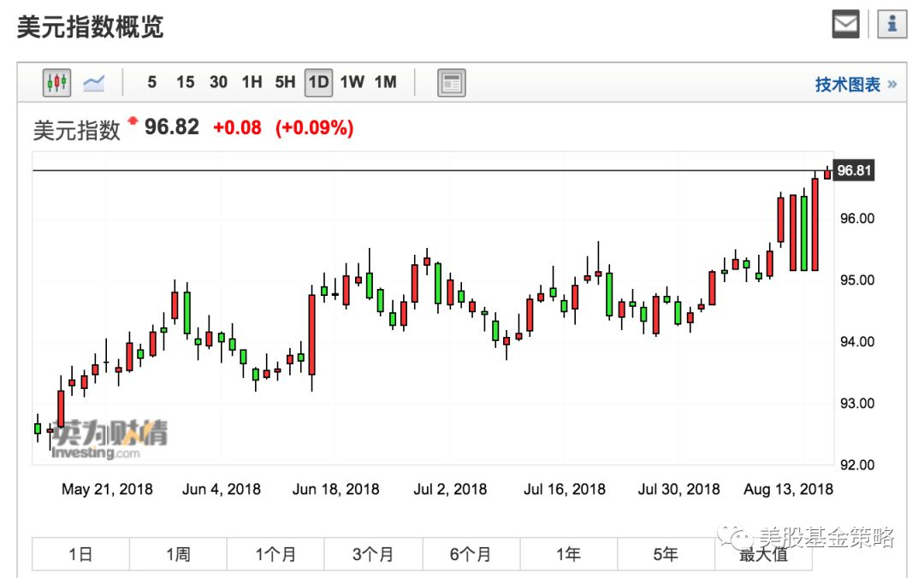Viewport: 924px width, 578px height.
Task: Choose the 1D interval button
Action: [318, 82]
